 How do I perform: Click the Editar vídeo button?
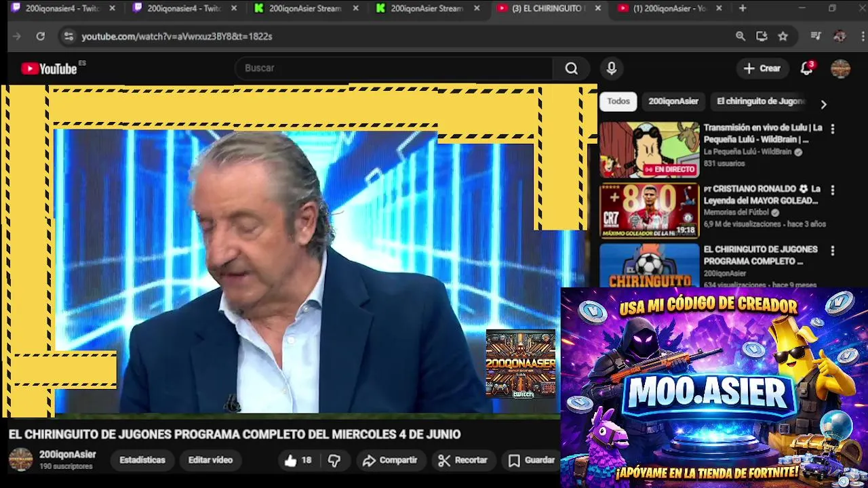pyautogui.click(x=210, y=460)
